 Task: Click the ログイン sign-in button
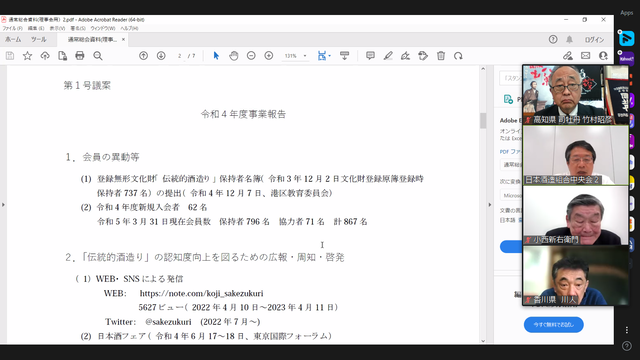[x=594, y=40]
